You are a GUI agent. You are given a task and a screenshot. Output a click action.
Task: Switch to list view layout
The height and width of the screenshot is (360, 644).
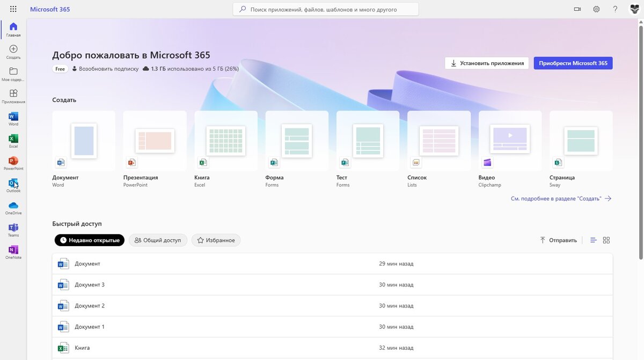(594, 240)
